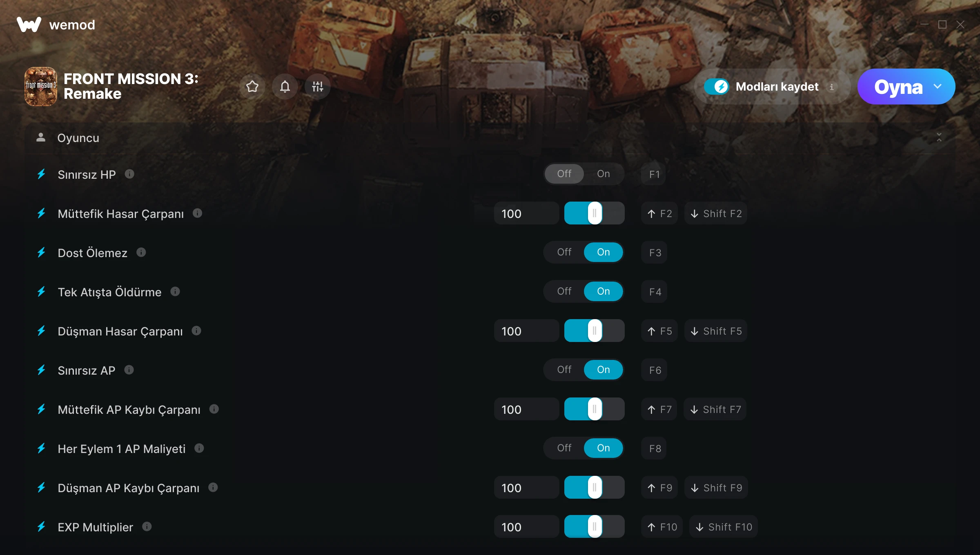Click the Oyna play button
This screenshot has height=555, width=980.
point(898,87)
